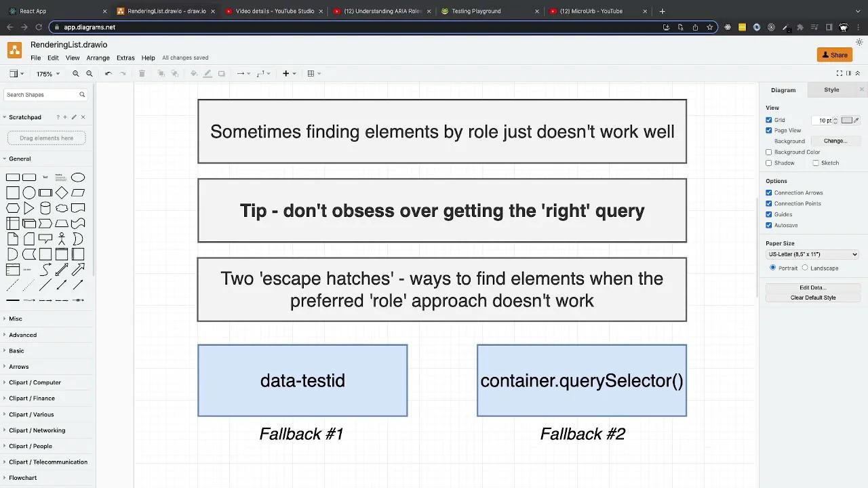Switch to the Style tab
Viewport: 868px width, 488px height.
point(831,89)
